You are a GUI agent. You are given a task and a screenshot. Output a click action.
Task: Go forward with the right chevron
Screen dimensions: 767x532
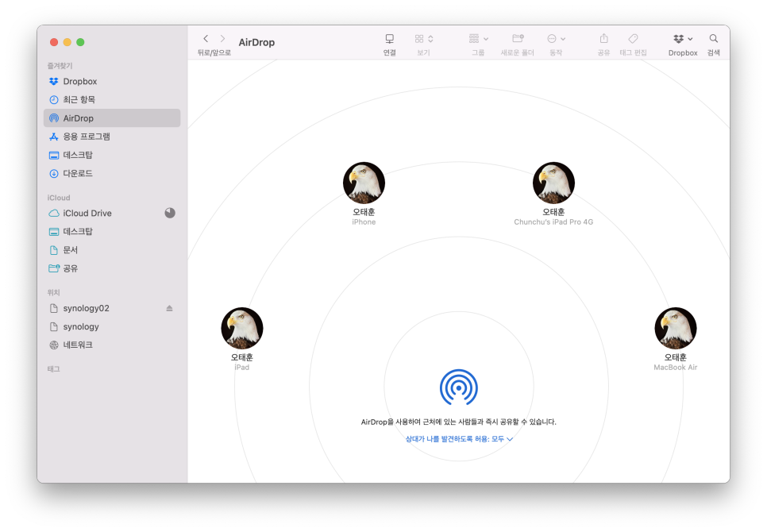pos(222,39)
